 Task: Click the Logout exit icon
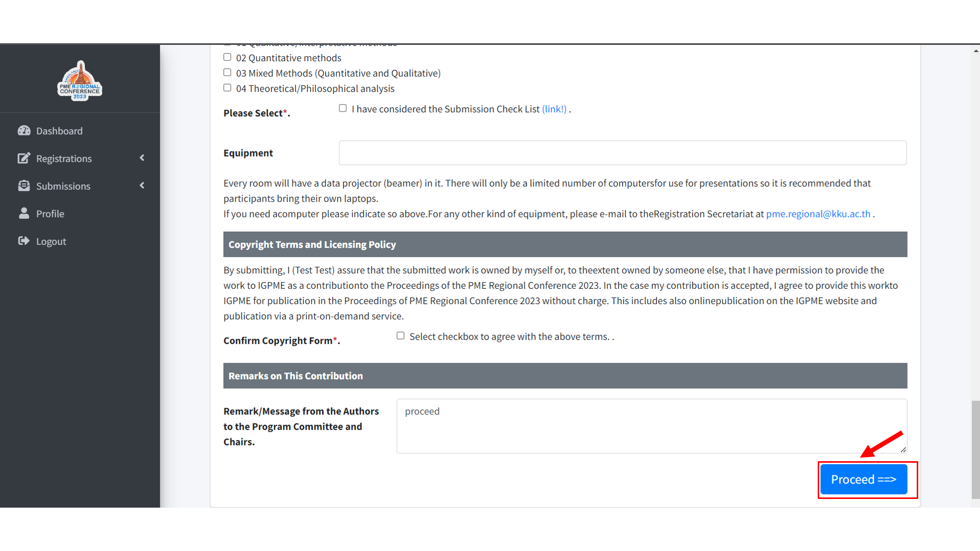click(24, 241)
